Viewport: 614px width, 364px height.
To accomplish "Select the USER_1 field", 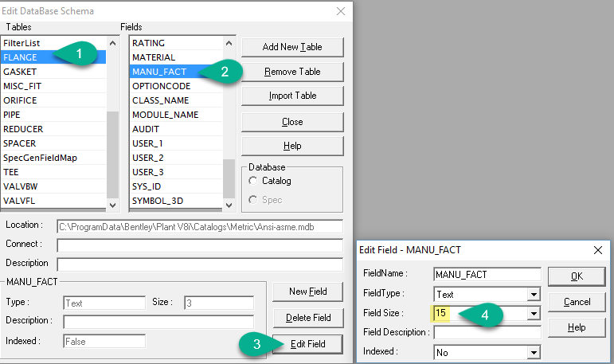I will 176,143.
